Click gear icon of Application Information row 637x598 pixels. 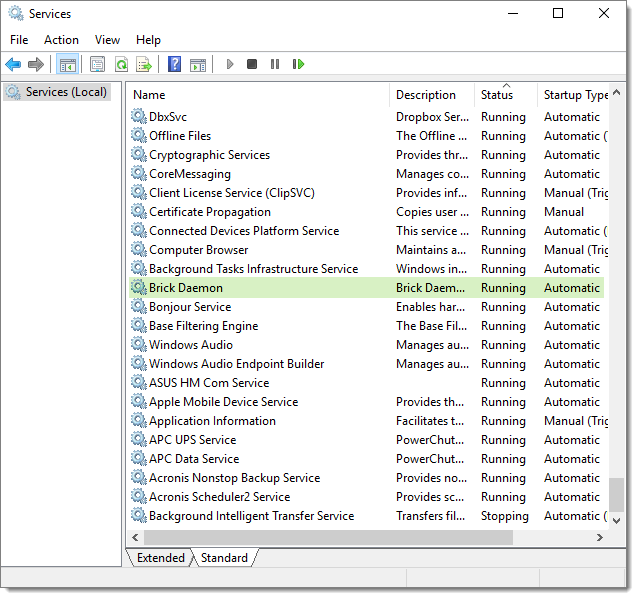139,420
